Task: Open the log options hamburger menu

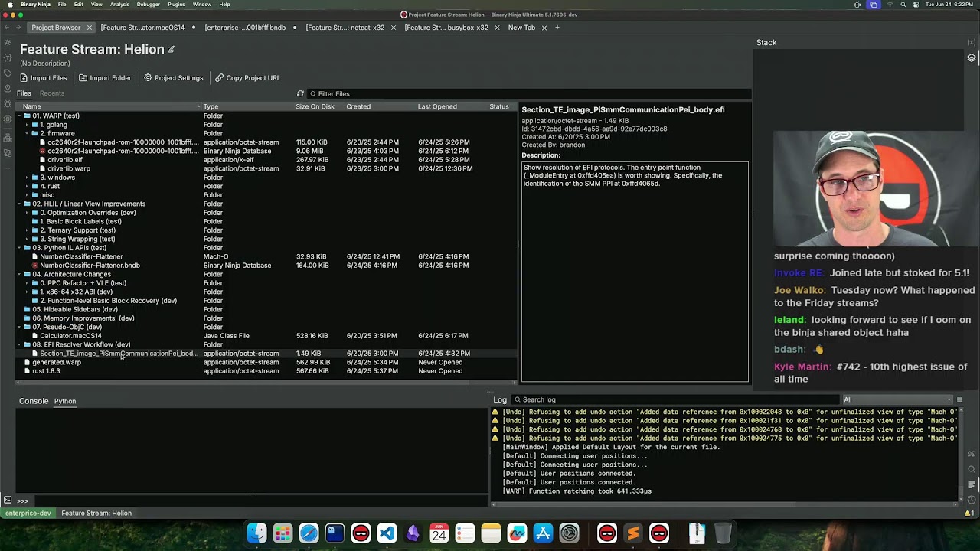Action: pos(959,399)
